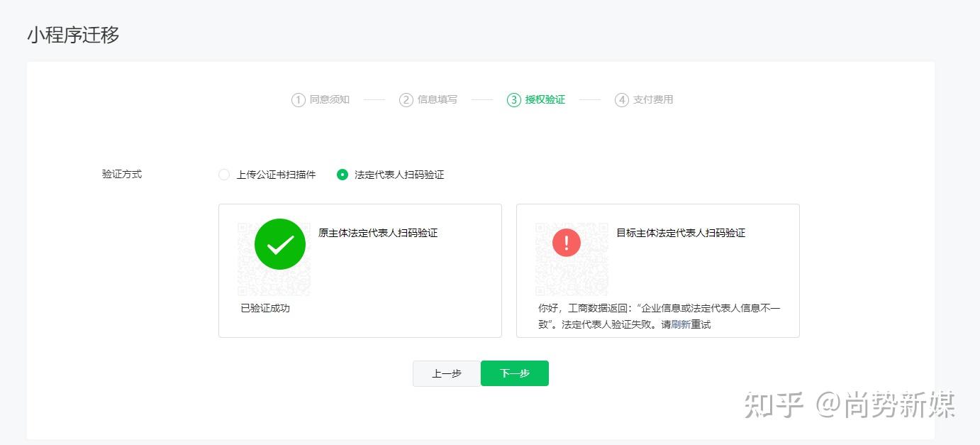The width and height of the screenshot is (980, 445).
Task: Select the 上传公证书扫描件 radio option
Action: click(224, 175)
